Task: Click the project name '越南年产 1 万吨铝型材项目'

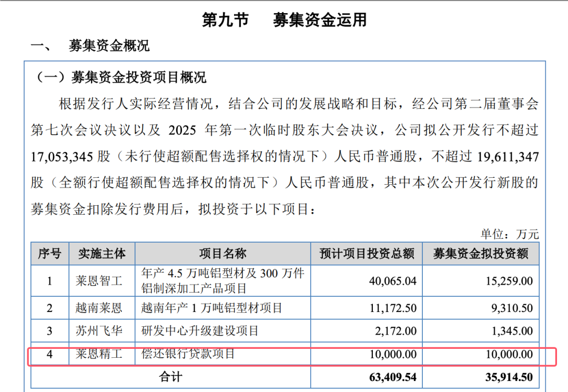Action: pyautogui.click(x=211, y=308)
